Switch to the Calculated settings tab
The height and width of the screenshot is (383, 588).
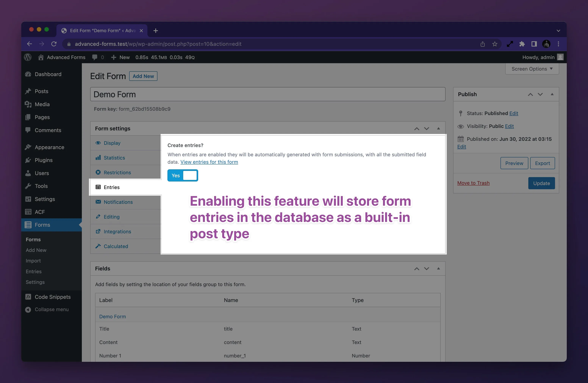(126, 246)
